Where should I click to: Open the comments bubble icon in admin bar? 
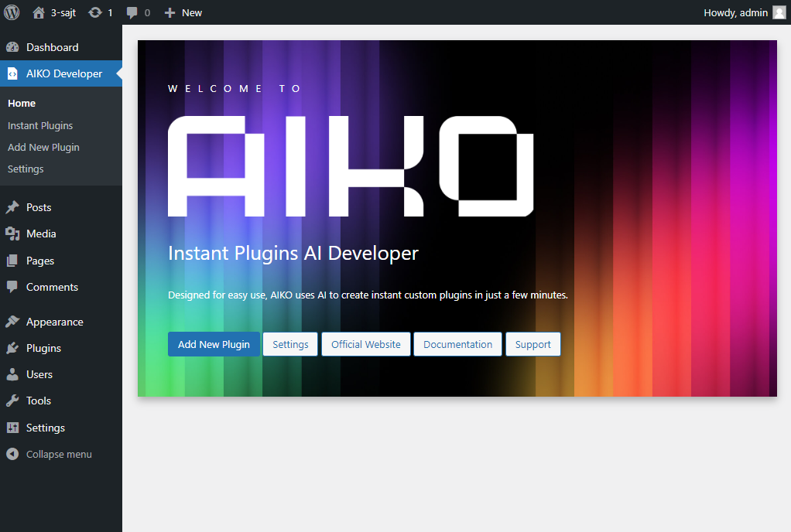(x=132, y=12)
